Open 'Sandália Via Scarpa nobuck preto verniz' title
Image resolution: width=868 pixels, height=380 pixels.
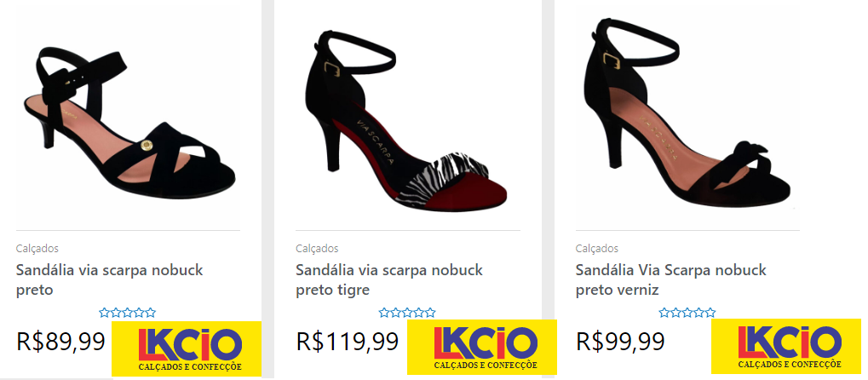[x=671, y=279]
